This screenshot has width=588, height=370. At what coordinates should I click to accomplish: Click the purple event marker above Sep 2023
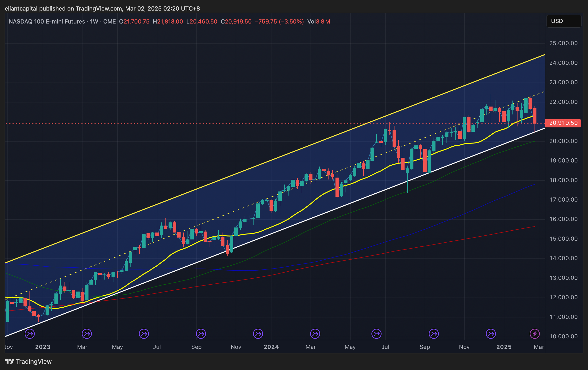201,334
